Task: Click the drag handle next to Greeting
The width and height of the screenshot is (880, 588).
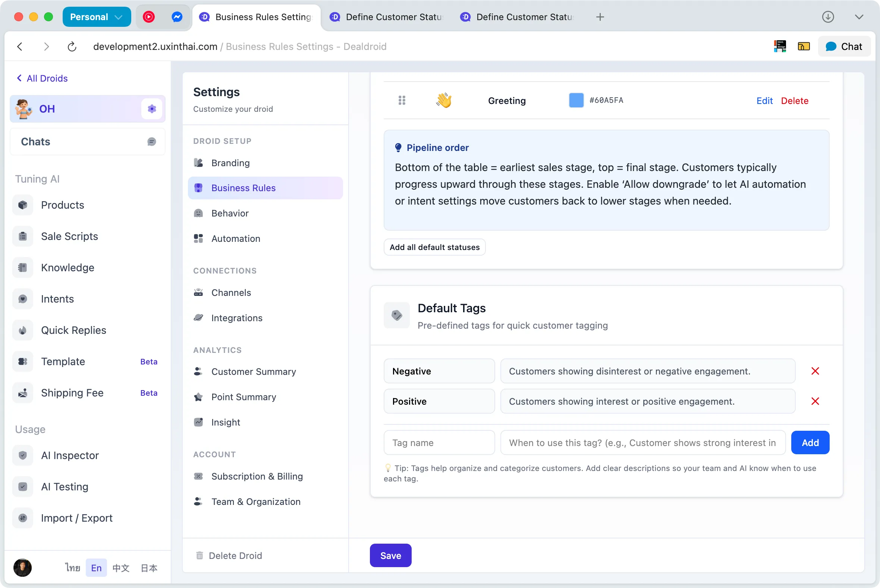Action: (402, 100)
